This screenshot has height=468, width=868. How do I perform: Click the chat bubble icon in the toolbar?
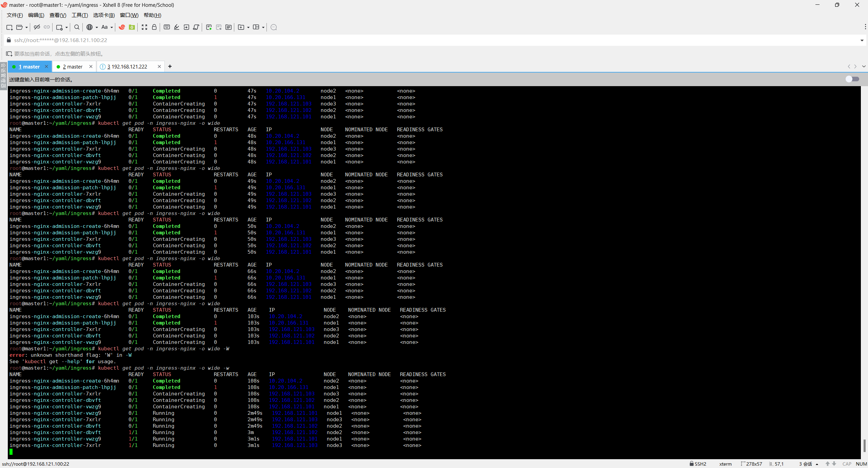(x=274, y=27)
